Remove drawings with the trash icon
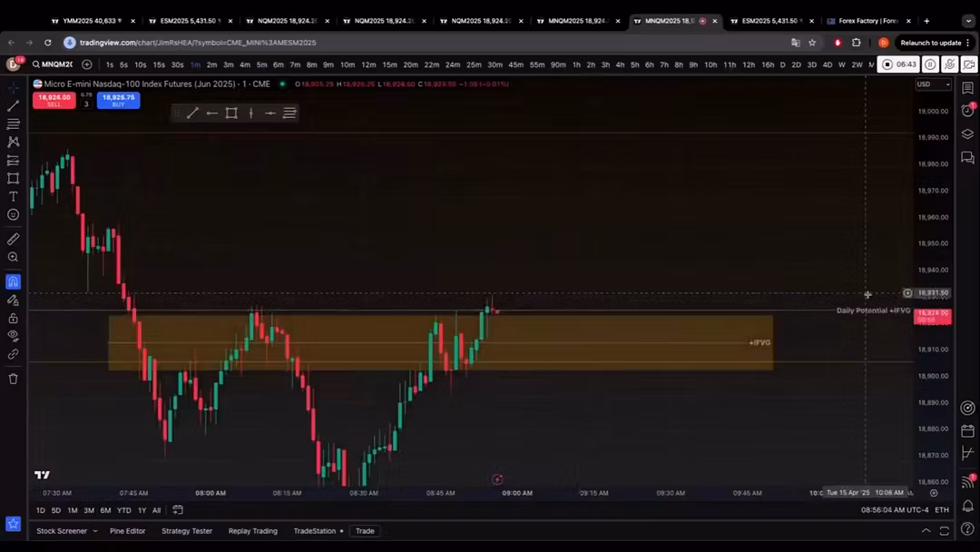Screen dimensions: 980x552 pyautogui.click(x=13, y=379)
